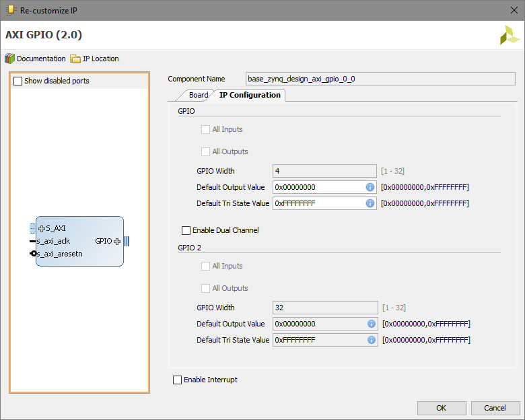The width and height of the screenshot is (525, 420).
Task: Tick the Enable Dual Channel checkbox
Action: [186, 230]
